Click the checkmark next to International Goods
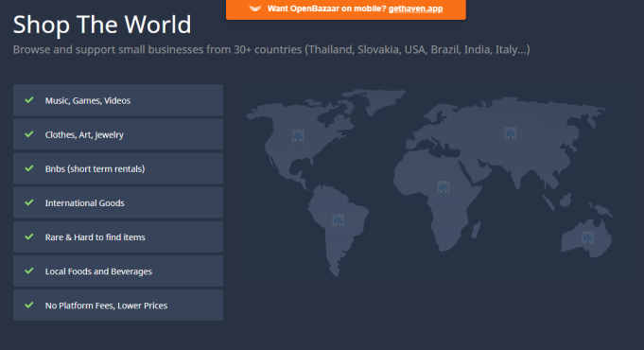Viewport: 644px width, 350px height. pos(29,202)
